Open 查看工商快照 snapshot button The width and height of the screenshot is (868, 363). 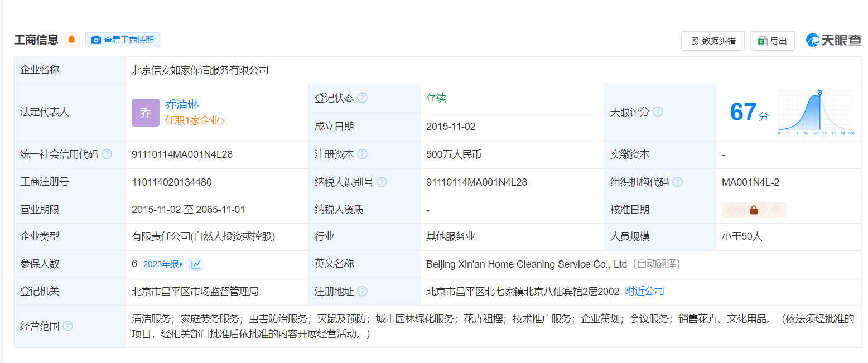(123, 40)
